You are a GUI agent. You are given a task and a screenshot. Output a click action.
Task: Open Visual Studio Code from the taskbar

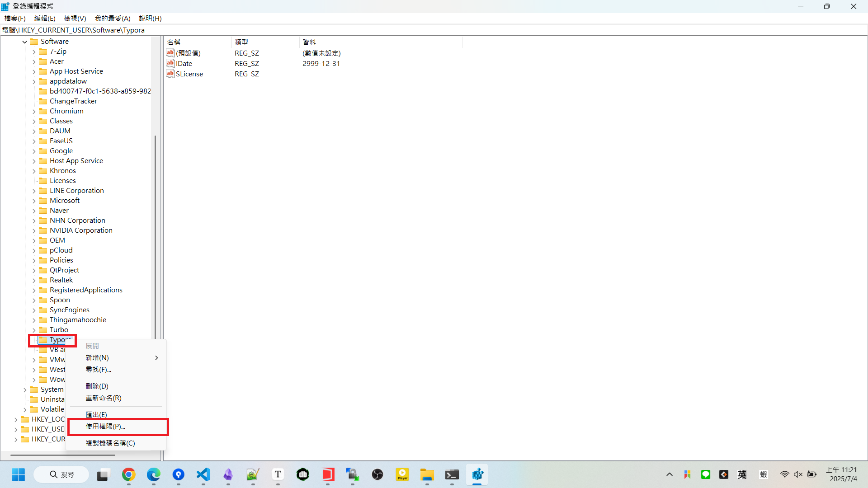[x=203, y=474]
